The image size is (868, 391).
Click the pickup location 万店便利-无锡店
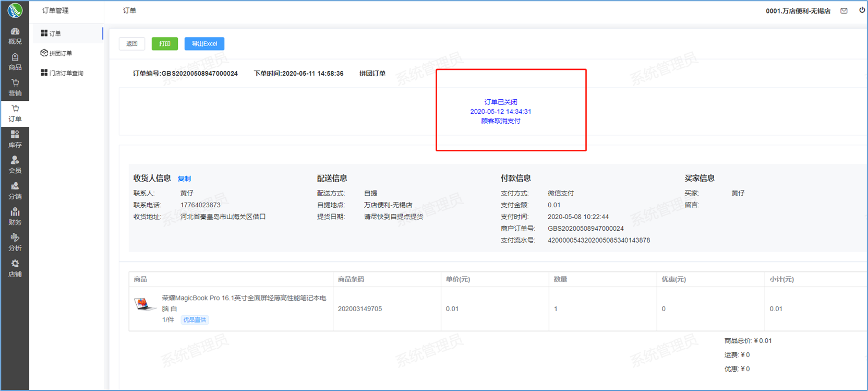pyautogui.click(x=388, y=205)
